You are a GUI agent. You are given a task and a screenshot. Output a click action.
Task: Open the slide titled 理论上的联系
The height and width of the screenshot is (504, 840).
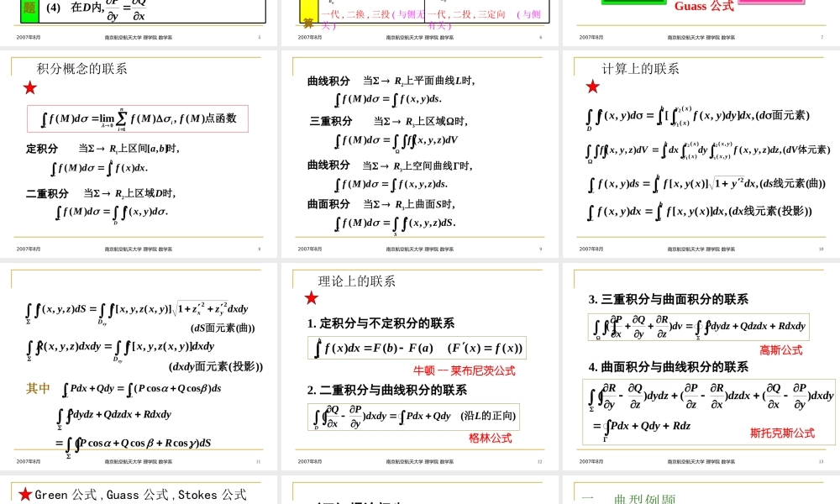[420, 366]
